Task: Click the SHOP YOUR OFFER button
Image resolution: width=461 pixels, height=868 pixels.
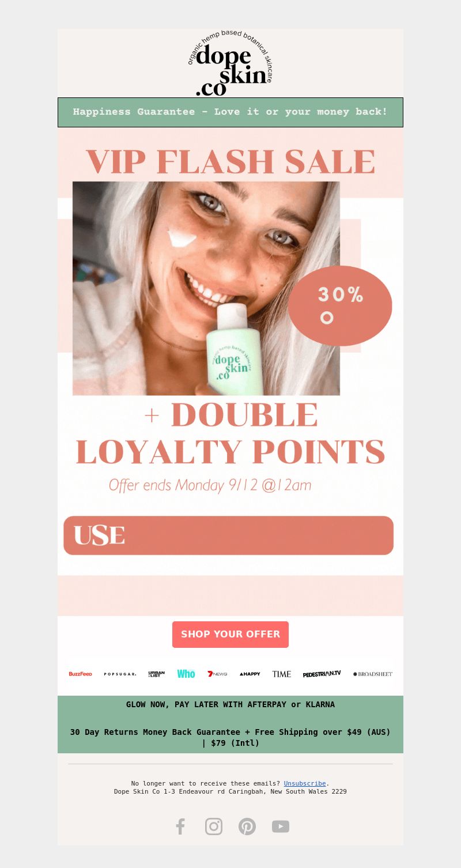Action: pyautogui.click(x=231, y=634)
